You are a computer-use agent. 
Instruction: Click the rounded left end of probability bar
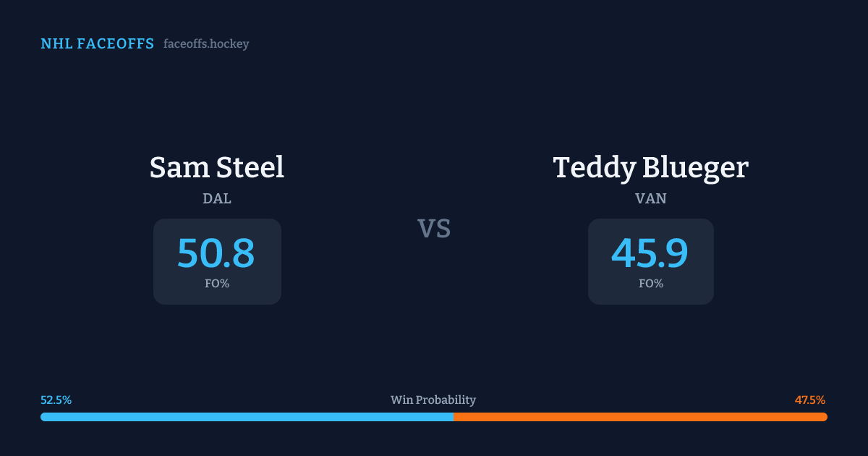coord(44,417)
